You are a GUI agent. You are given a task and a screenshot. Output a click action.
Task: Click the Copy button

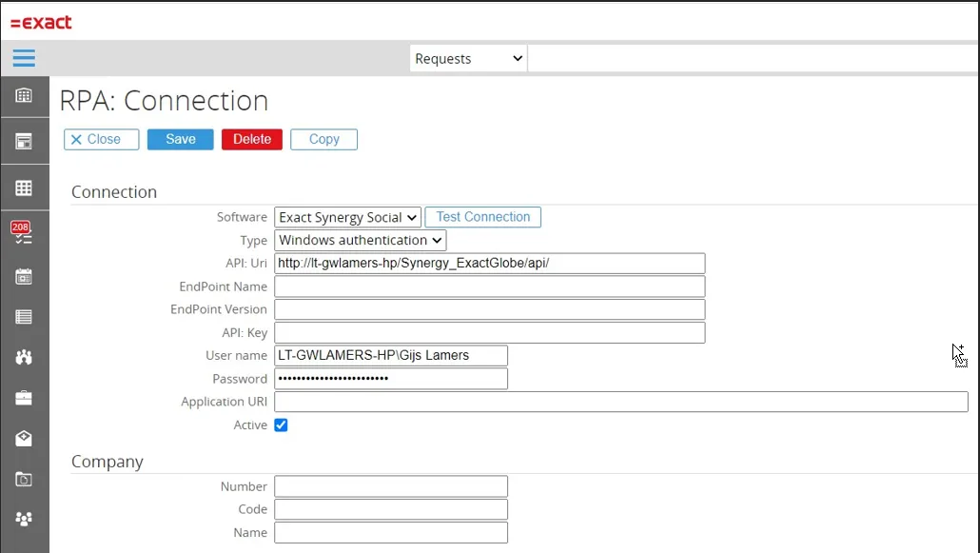[x=323, y=139]
